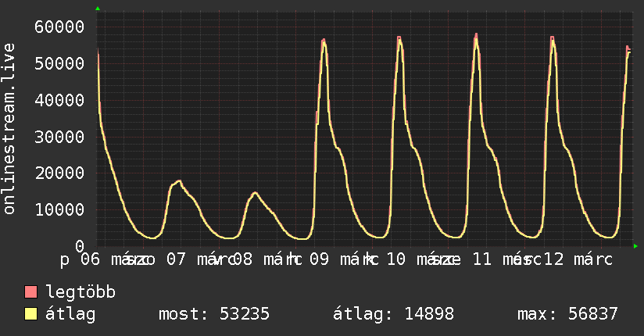
Task: Click the 50000 y-axis label
Action: tap(59, 63)
